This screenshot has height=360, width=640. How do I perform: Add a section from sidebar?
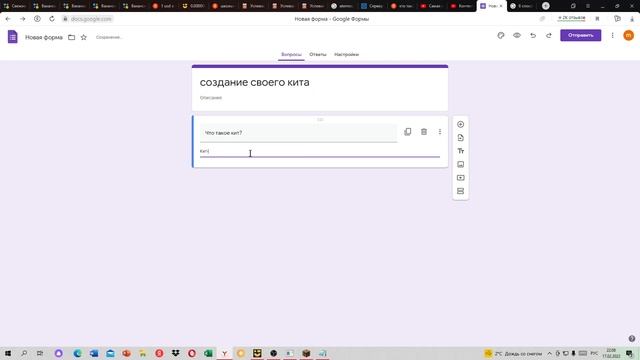tap(460, 191)
